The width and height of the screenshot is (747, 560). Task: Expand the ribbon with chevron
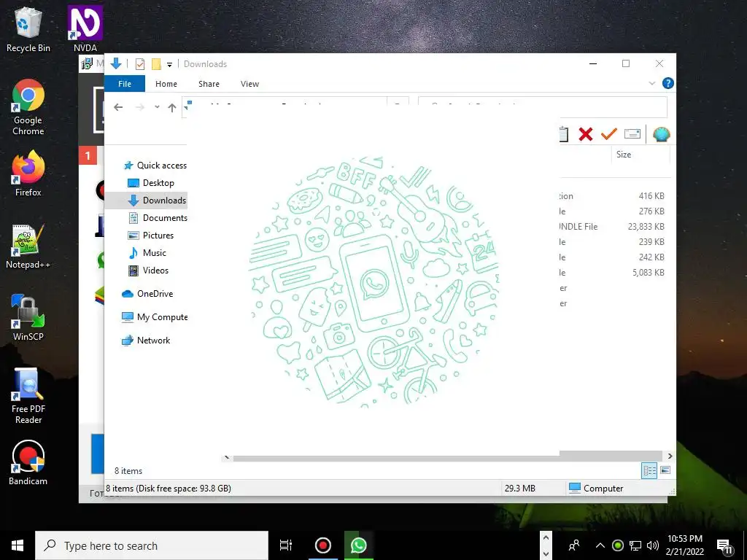click(x=651, y=83)
